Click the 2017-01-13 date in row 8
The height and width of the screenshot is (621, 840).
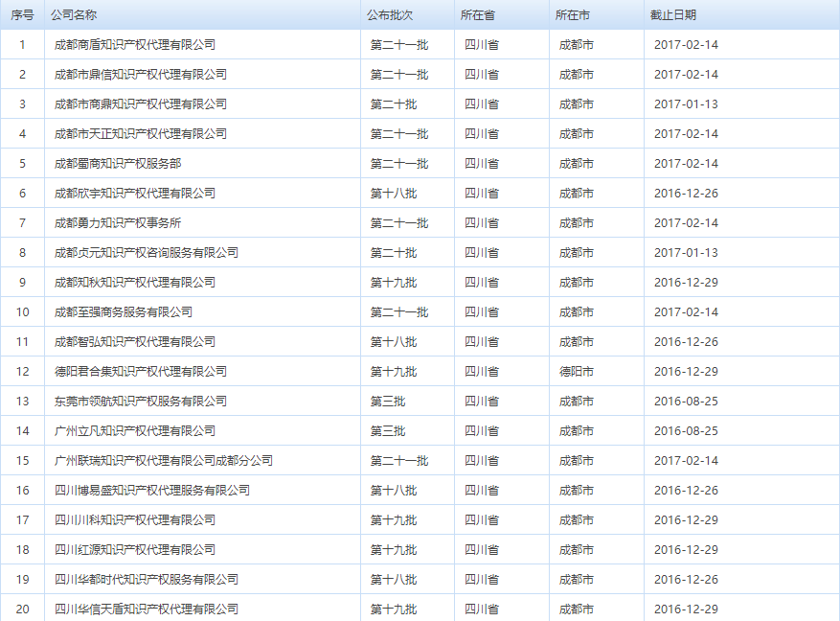[686, 253]
